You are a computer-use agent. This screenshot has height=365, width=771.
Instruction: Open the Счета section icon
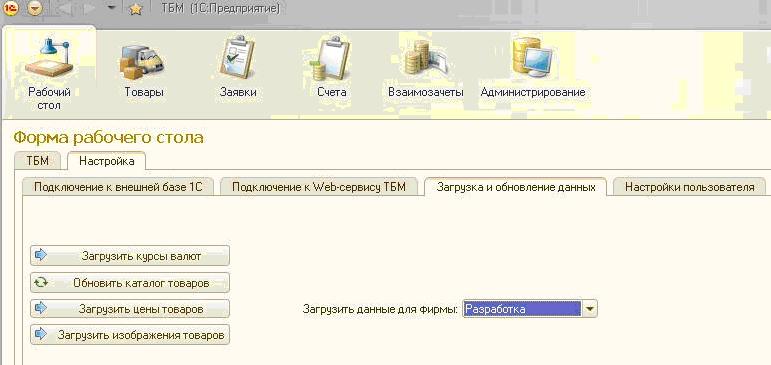(x=331, y=58)
